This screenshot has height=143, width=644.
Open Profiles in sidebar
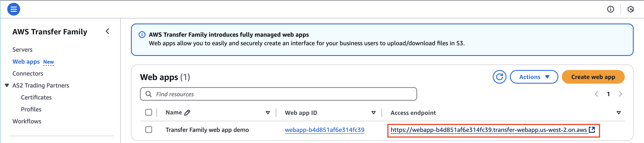pyautogui.click(x=31, y=109)
